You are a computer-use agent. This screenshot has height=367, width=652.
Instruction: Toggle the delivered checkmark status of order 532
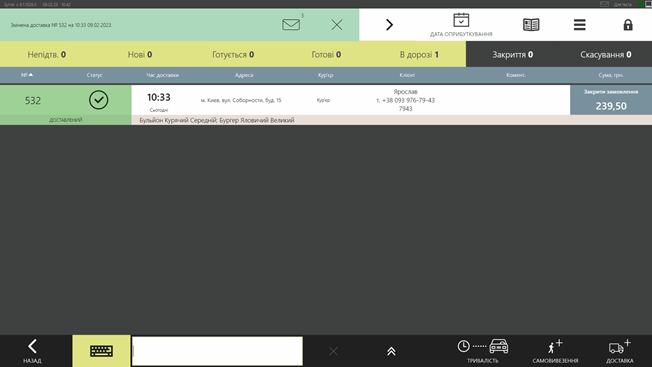[x=99, y=100]
